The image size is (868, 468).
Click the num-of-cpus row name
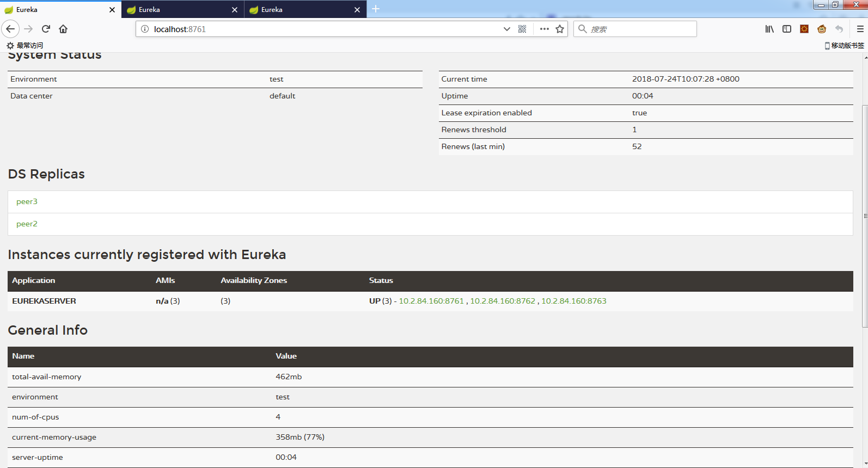pyautogui.click(x=35, y=417)
